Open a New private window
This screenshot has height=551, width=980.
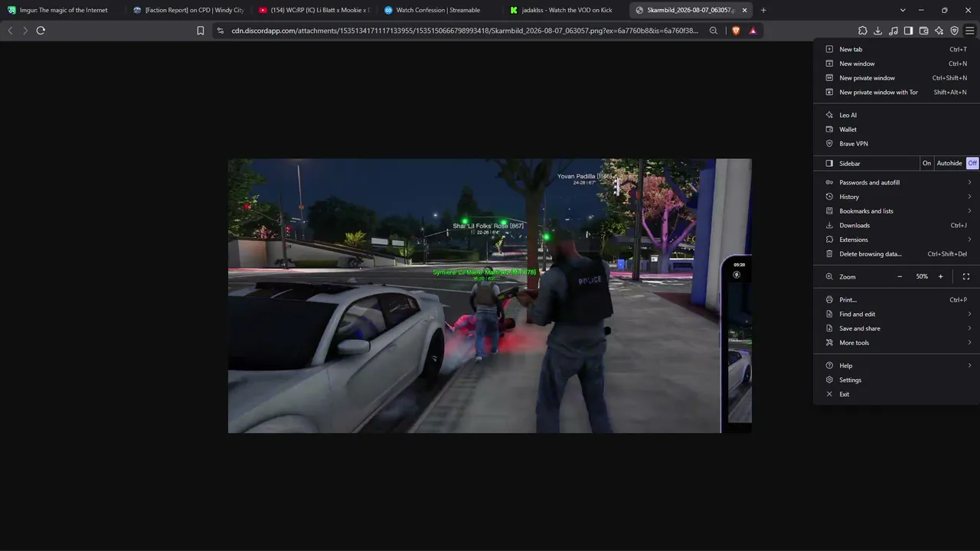tap(897, 78)
